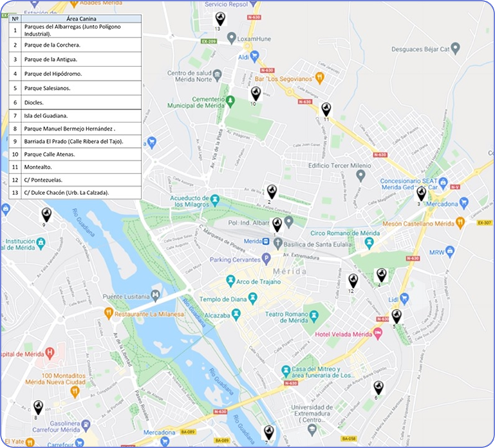
Task: Select 'Parque Calle Atenas.' table row
Action: tap(75, 154)
